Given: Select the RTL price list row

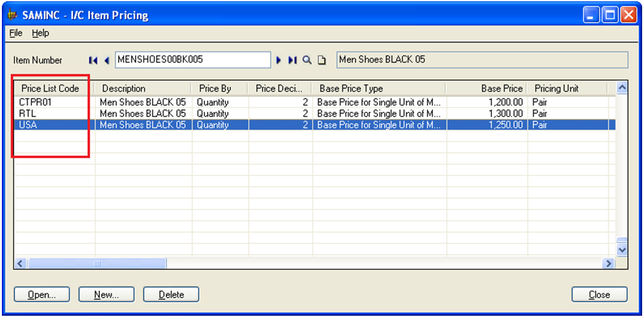Looking at the screenshot, I should [314, 114].
